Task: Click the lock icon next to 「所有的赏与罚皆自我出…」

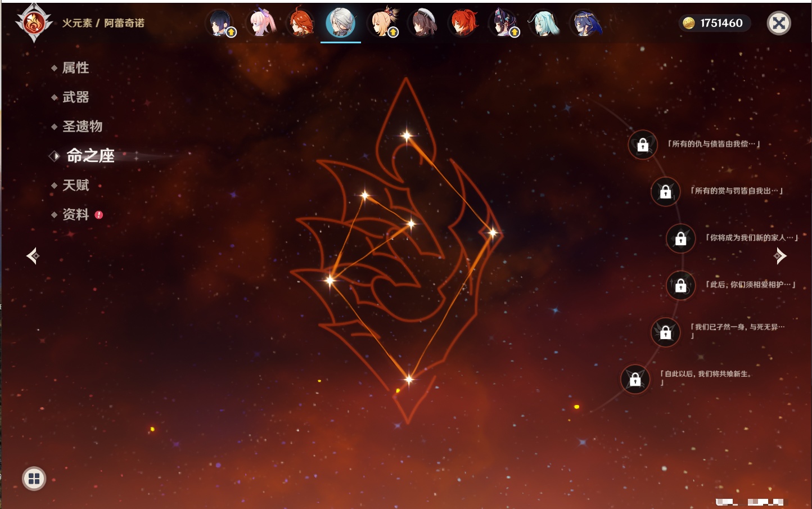Action: [x=665, y=191]
